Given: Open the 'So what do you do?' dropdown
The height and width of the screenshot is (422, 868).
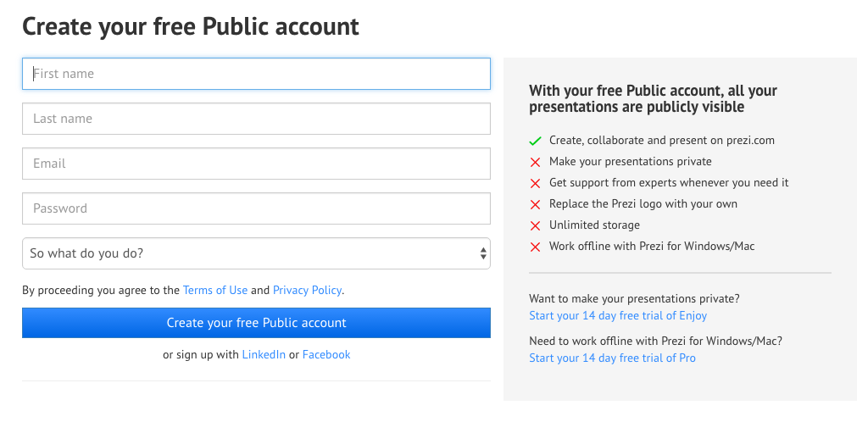Looking at the screenshot, I should pos(256,253).
